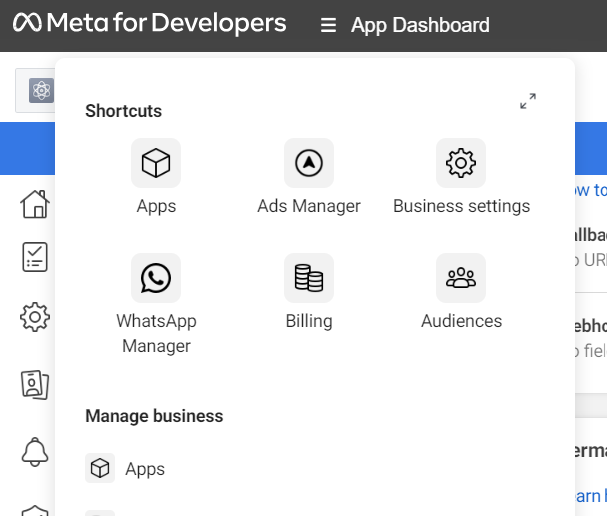
Task: Click the App Dashboard title
Action: (x=420, y=26)
